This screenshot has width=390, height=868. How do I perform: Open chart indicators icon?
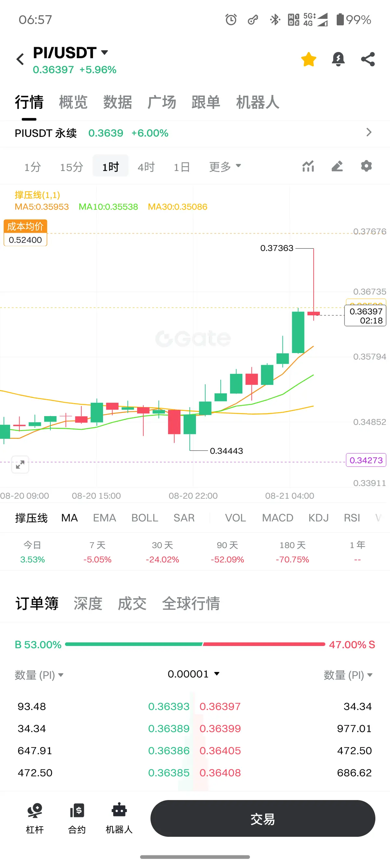[x=308, y=166]
